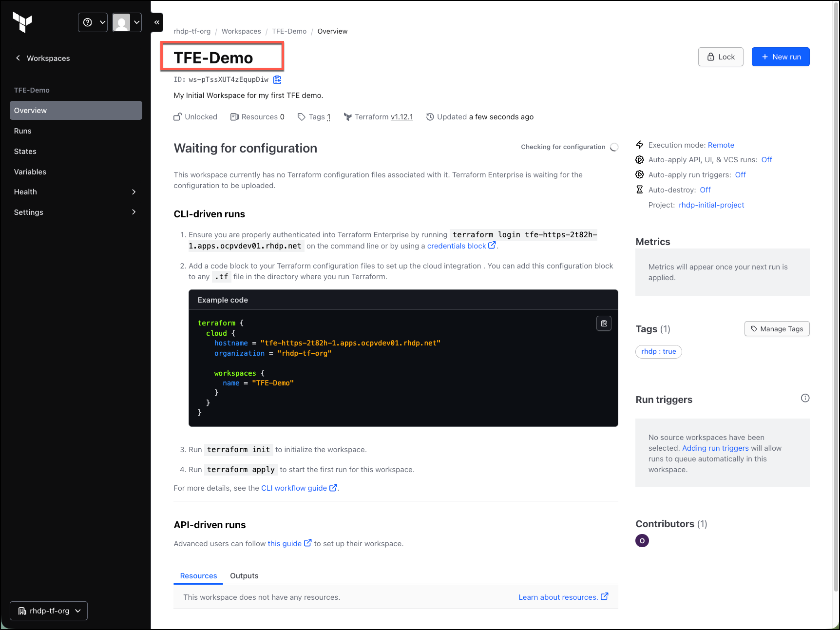The image size is (840, 630).
Task: Click the contributor avatar circle
Action: [642, 540]
